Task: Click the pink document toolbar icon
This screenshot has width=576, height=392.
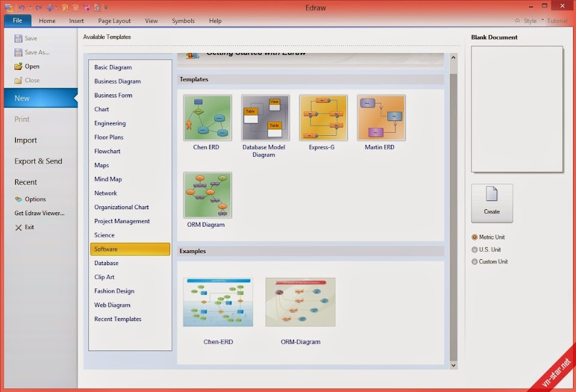Action: point(87,7)
